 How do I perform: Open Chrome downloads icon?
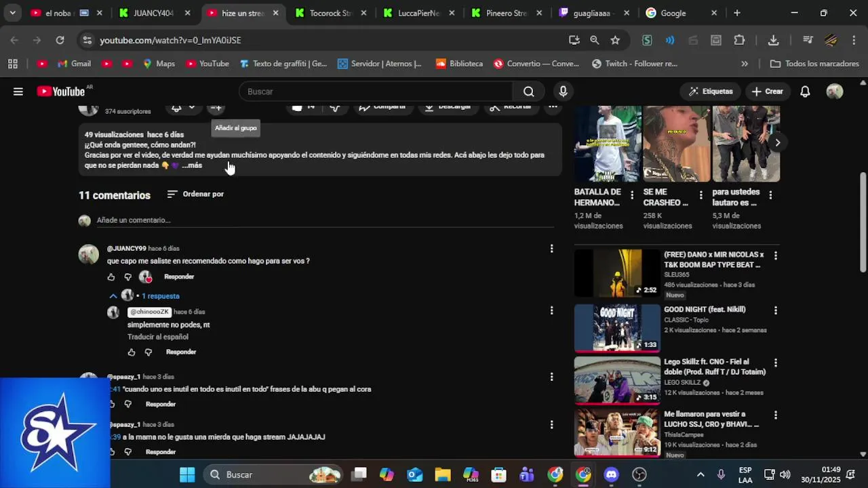[x=773, y=40]
